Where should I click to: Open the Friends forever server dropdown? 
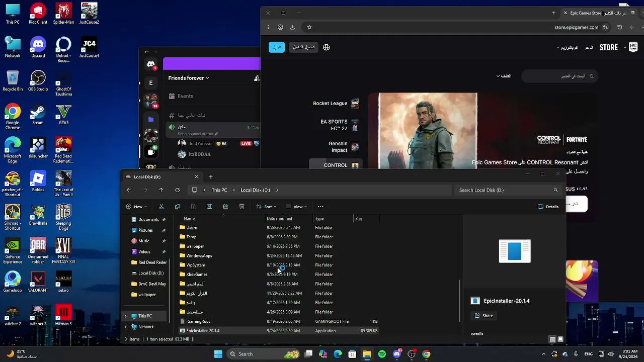pyautogui.click(x=189, y=78)
